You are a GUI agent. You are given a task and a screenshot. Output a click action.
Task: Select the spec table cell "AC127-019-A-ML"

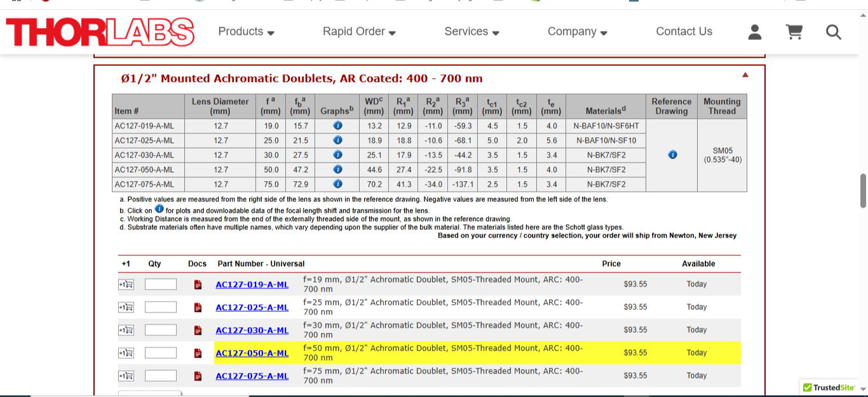(x=148, y=126)
